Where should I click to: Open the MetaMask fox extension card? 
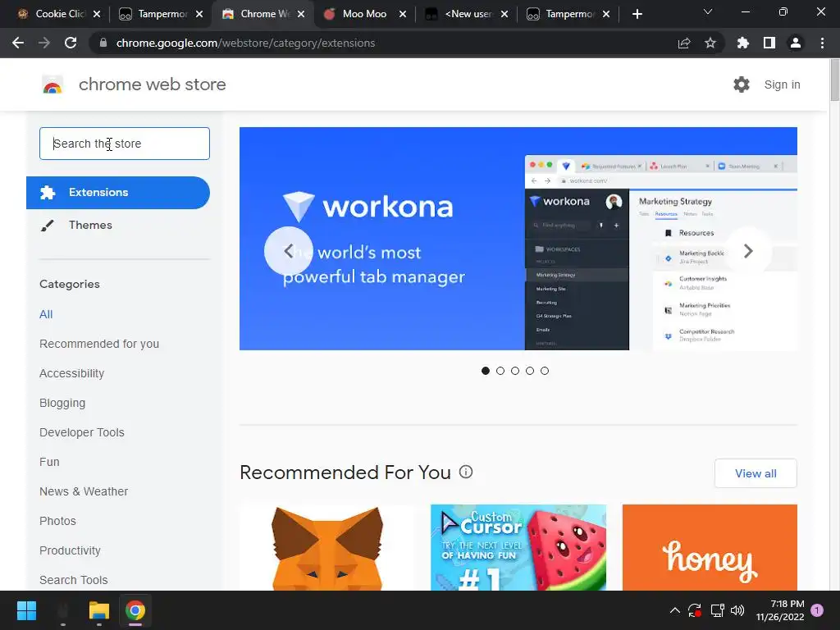coord(326,547)
